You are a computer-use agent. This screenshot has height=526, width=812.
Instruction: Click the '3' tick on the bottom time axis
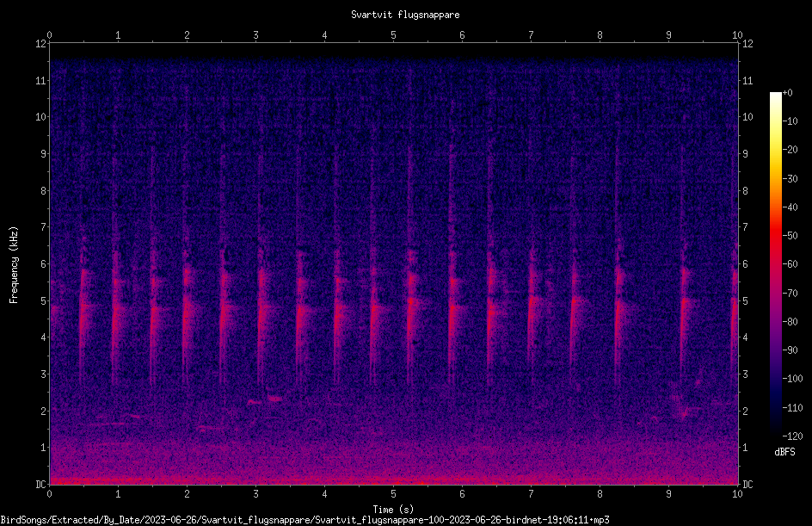[x=255, y=494]
